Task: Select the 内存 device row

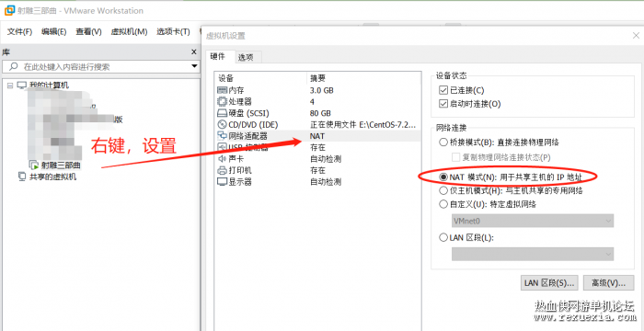Action: click(318, 90)
